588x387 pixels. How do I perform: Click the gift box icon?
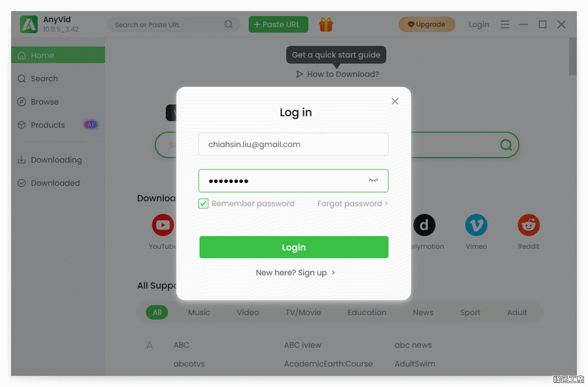[326, 24]
